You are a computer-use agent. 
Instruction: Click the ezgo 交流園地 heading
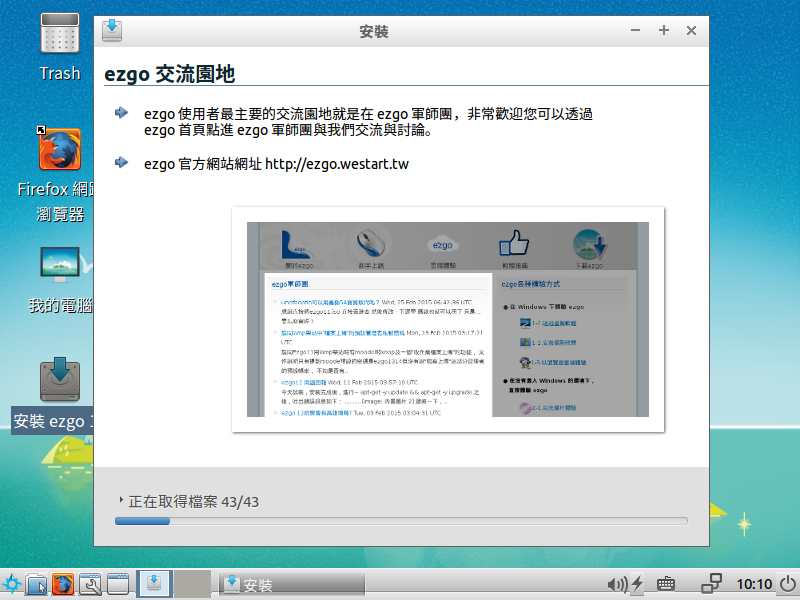(x=169, y=74)
